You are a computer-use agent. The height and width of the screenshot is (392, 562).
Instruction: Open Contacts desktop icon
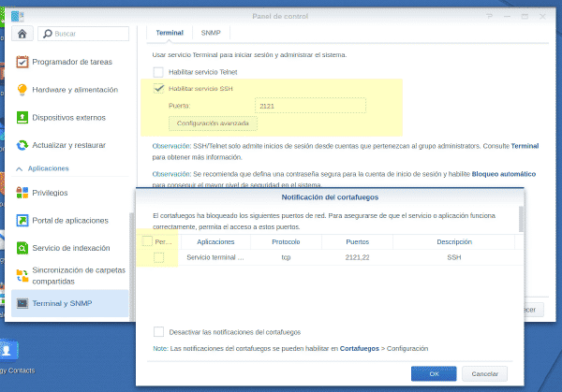coord(8,350)
